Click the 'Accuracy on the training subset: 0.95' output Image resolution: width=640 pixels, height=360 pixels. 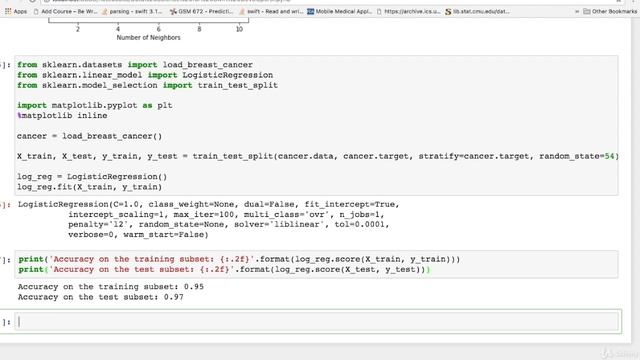[x=111, y=287]
